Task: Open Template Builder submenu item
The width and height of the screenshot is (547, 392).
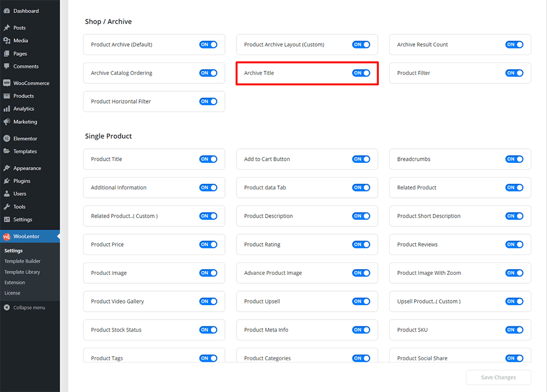Action: [x=22, y=261]
